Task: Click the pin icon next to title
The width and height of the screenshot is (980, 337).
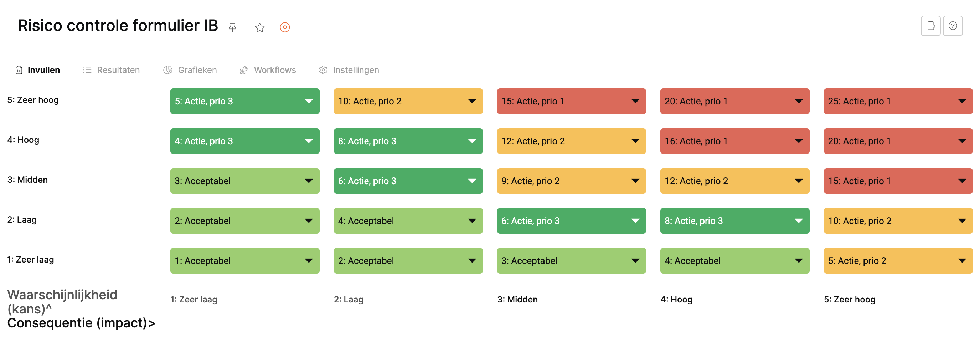Action: [232, 27]
